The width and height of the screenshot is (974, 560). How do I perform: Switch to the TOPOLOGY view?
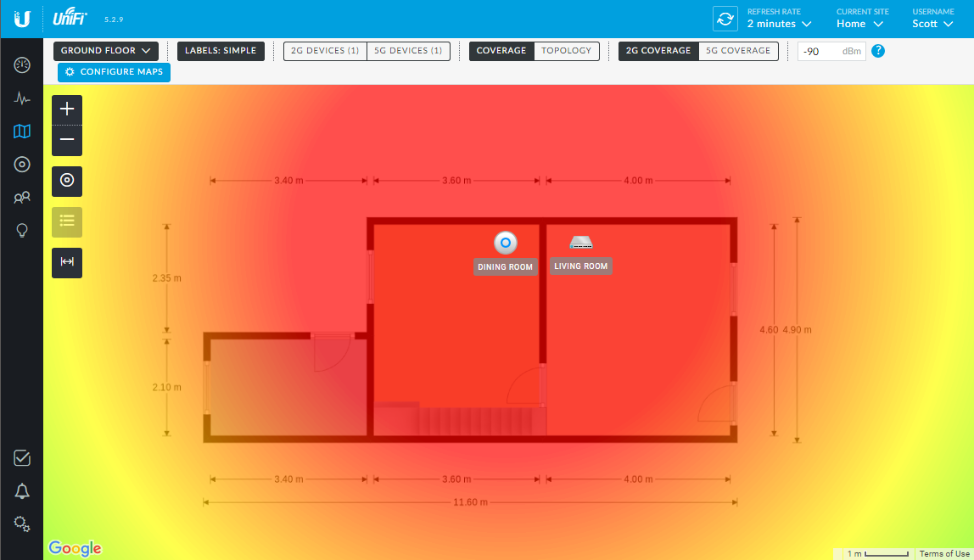point(566,51)
